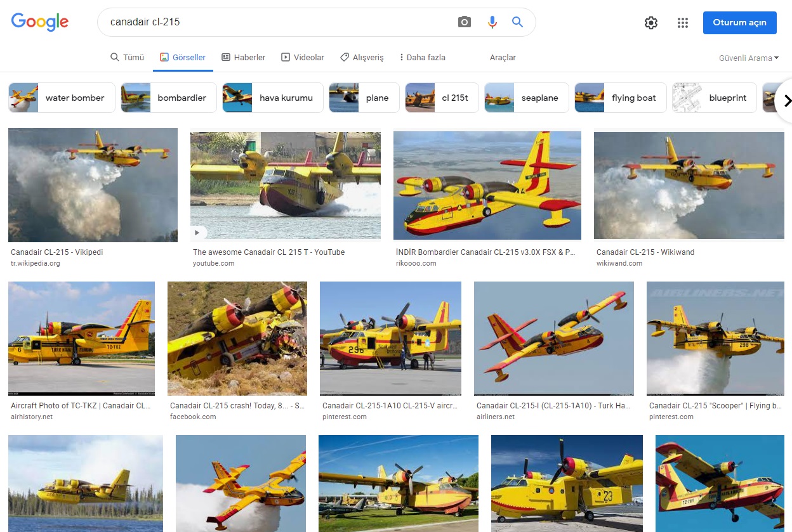Image resolution: width=792 pixels, height=532 pixels.
Task: Pick the flying boat chip
Action: (621, 98)
